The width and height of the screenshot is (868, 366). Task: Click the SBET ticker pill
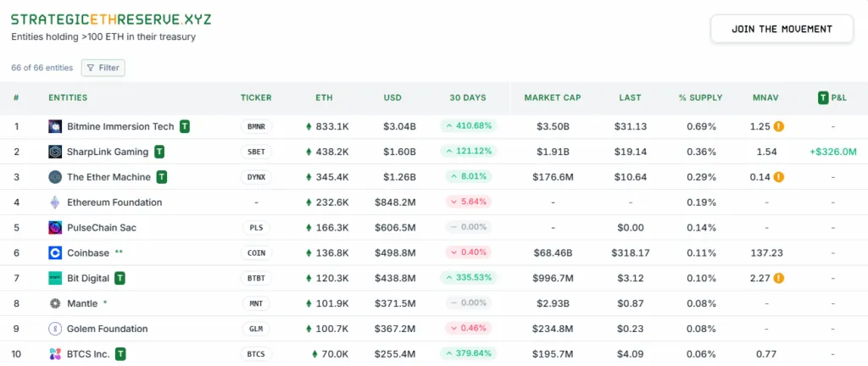256,152
